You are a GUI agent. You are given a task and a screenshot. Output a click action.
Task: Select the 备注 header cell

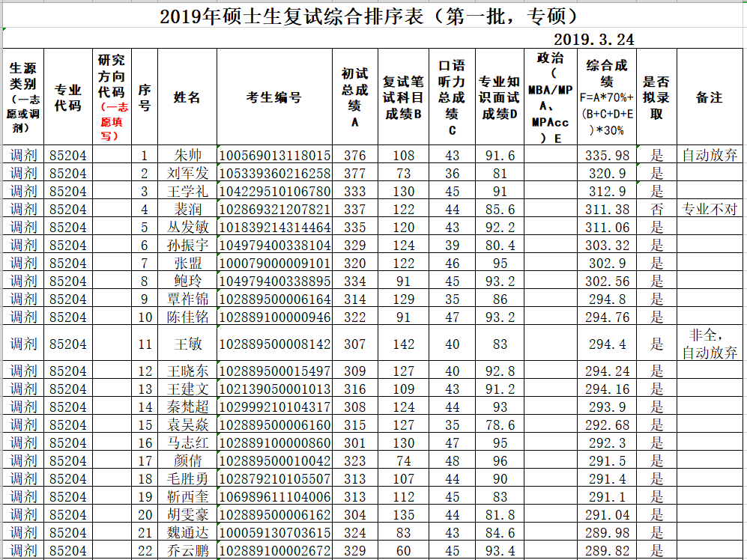coord(709,97)
